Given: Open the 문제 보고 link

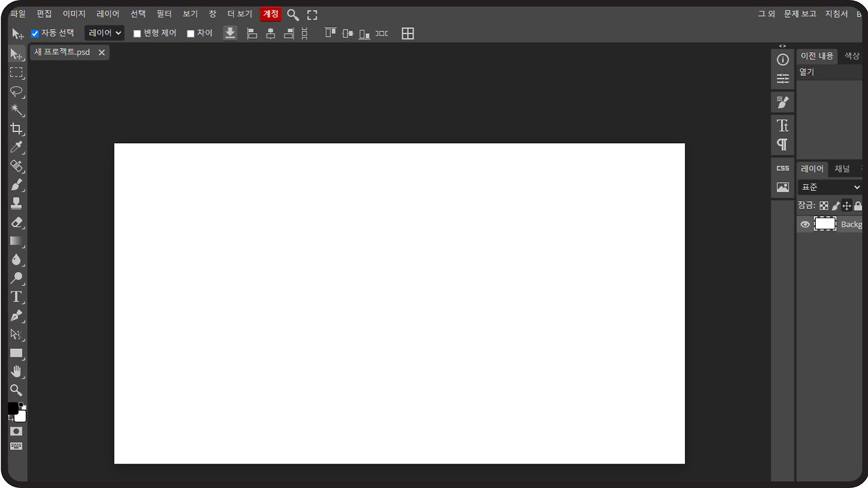Looking at the screenshot, I should click(800, 14).
